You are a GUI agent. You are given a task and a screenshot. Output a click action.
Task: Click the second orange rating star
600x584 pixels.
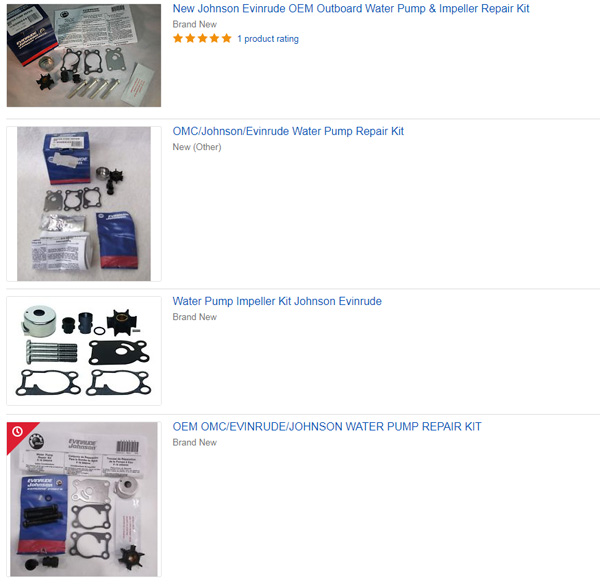click(x=190, y=38)
